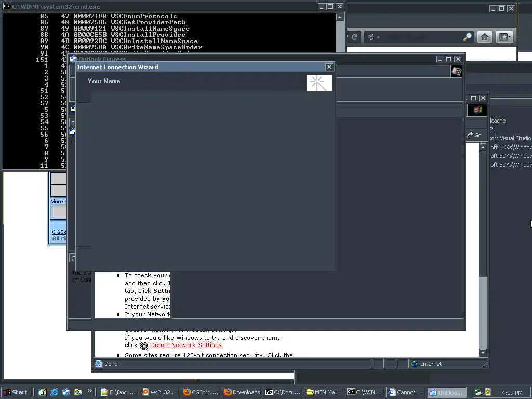Click the Done page icon in status bar
This screenshot has width=532, height=399.
98,363
